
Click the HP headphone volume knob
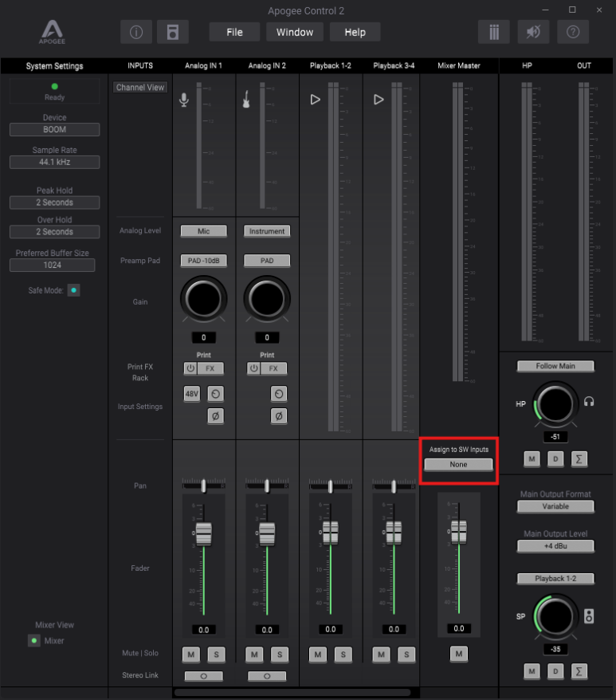point(555,404)
